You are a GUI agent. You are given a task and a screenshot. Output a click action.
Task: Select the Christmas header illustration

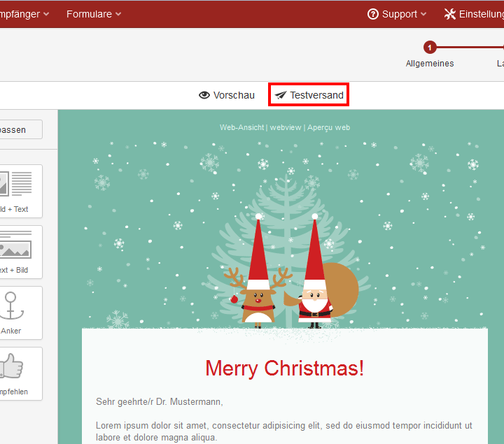point(285,234)
